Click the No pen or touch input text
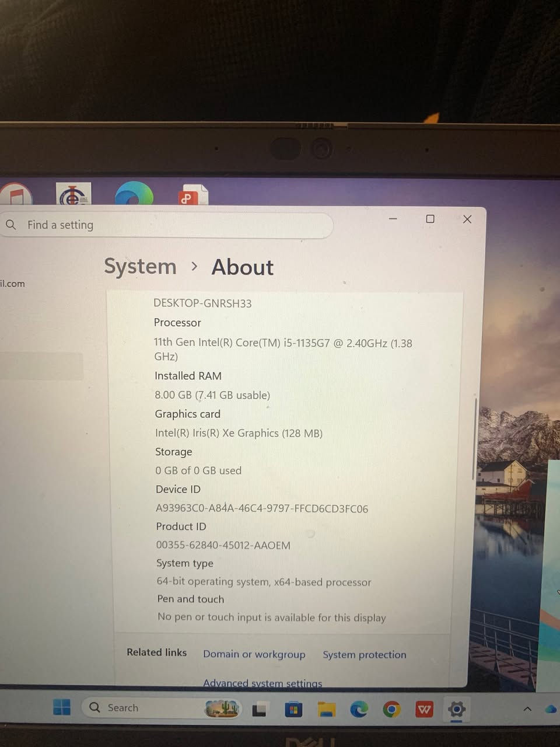Image resolution: width=560 pixels, height=747 pixels. 272,617
